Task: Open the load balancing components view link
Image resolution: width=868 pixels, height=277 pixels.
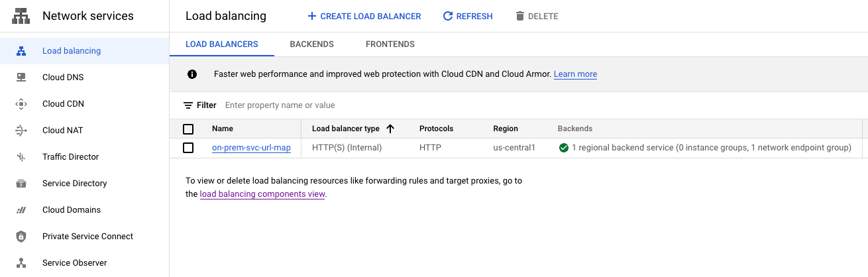Action: tap(262, 194)
